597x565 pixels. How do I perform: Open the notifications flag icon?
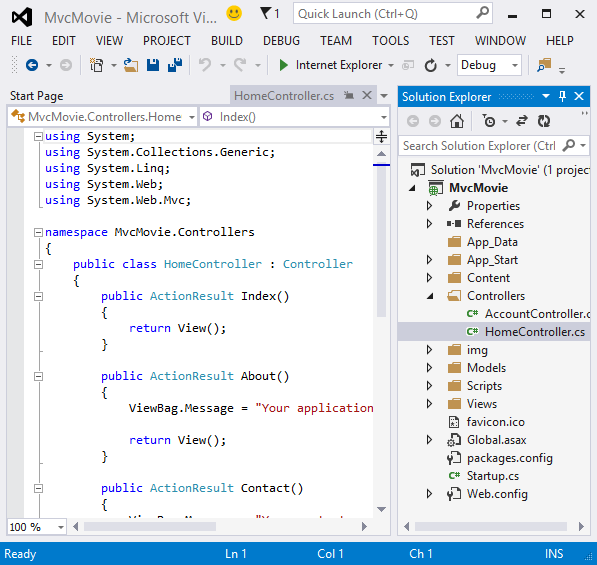266,13
